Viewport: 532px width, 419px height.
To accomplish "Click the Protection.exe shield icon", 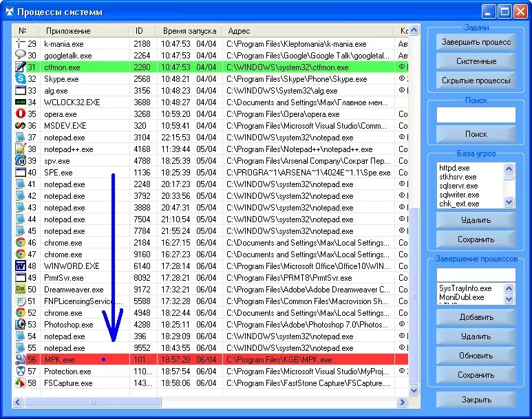I will 21,371.
